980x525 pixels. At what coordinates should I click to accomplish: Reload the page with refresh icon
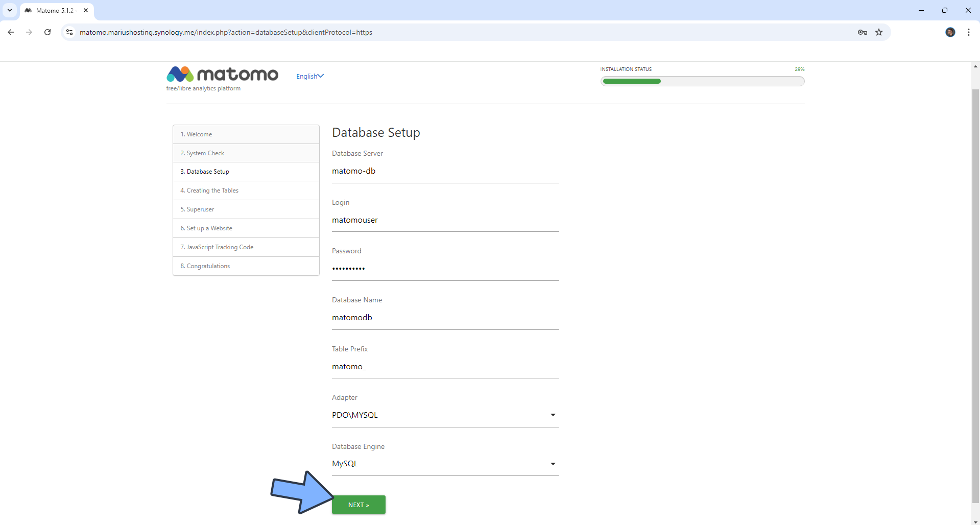[x=47, y=32]
